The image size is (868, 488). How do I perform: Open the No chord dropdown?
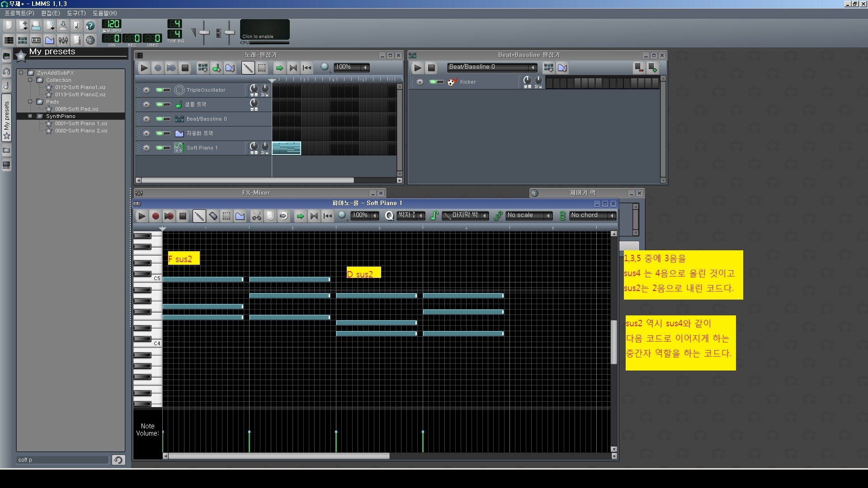[x=593, y=216]
